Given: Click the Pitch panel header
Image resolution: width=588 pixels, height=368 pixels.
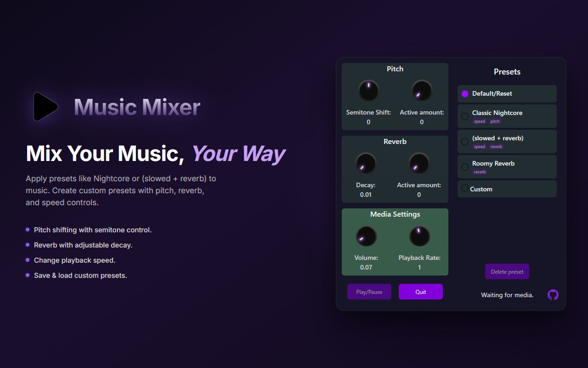Looking at the screenshot, I should click(x=395, y=69).
